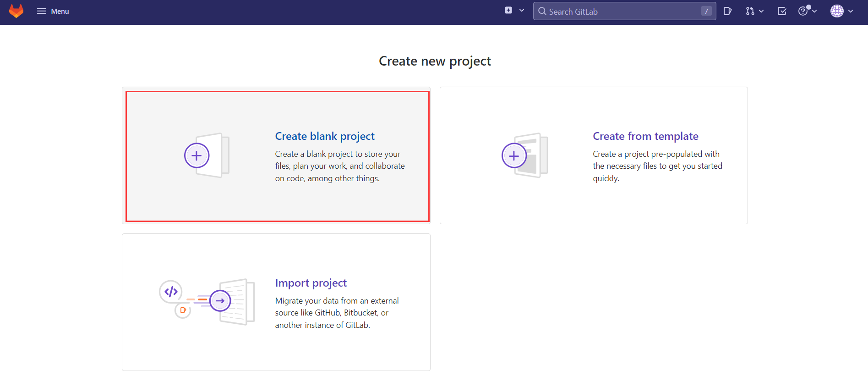Viewport: 868px width, 382px height.
Task: Click the GitLab fox logo
Action: coord(16,11)
